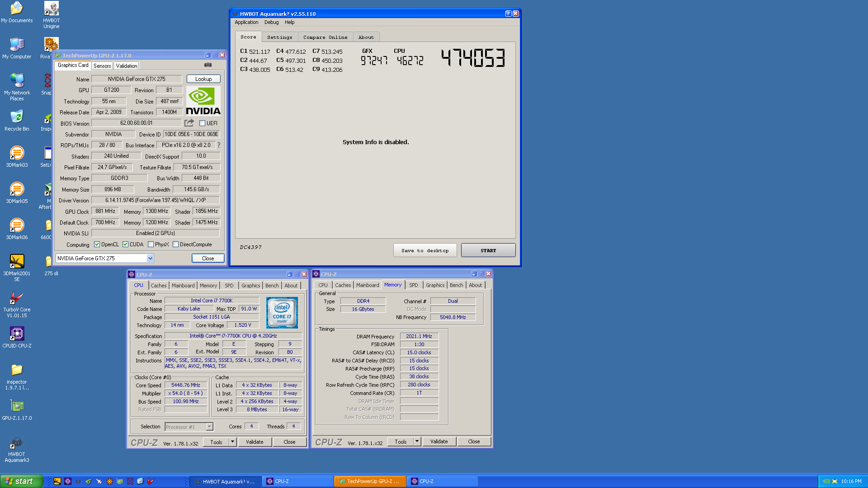This screenshot has height=488, width=868.
Task: Open Processor #1 selection dropdown
Action: click(209, 427)
